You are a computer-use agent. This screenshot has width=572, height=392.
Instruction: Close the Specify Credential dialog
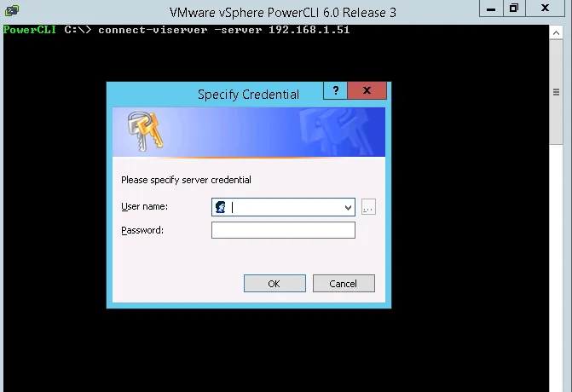pyautogui.click(x=367, y=90)
